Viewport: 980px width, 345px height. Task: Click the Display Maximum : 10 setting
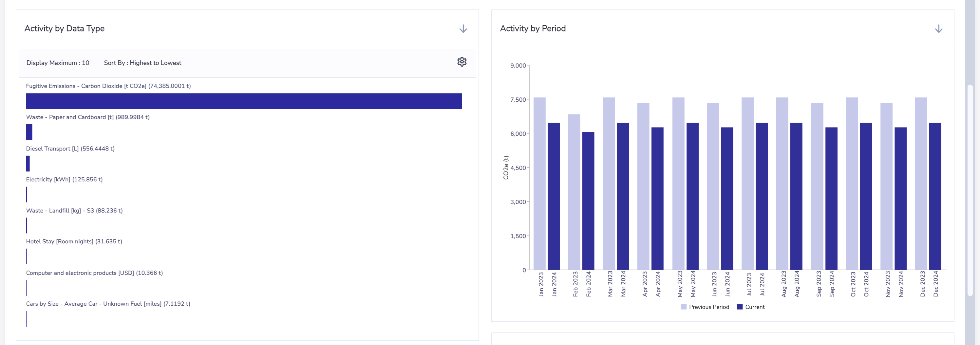pyautogui.click(x=58, y=63)
